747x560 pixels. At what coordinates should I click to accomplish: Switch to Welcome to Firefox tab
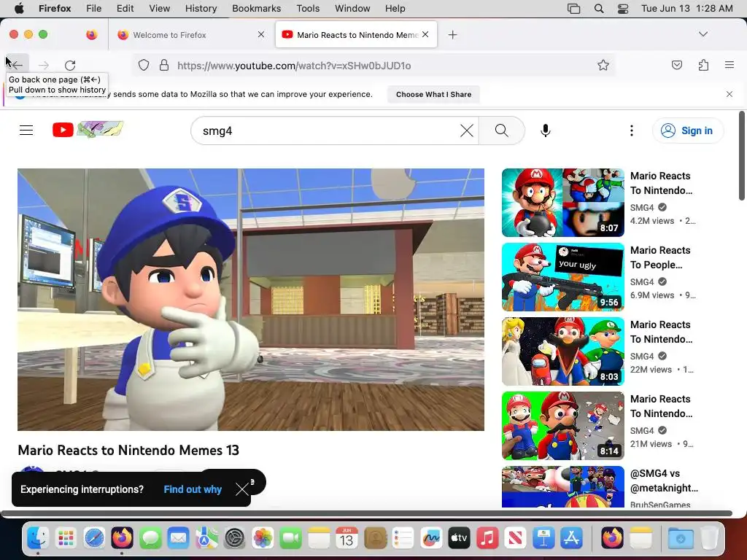[x=189, y=34]
